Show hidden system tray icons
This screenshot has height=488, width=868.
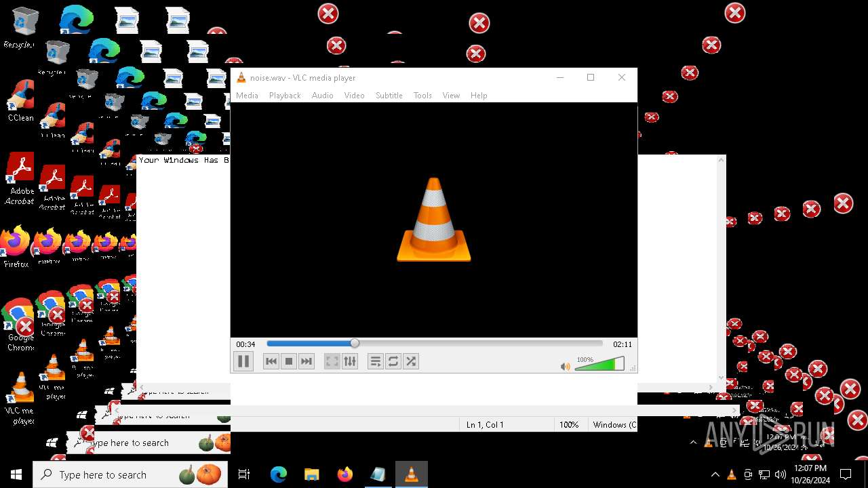(x=715, y=474)
